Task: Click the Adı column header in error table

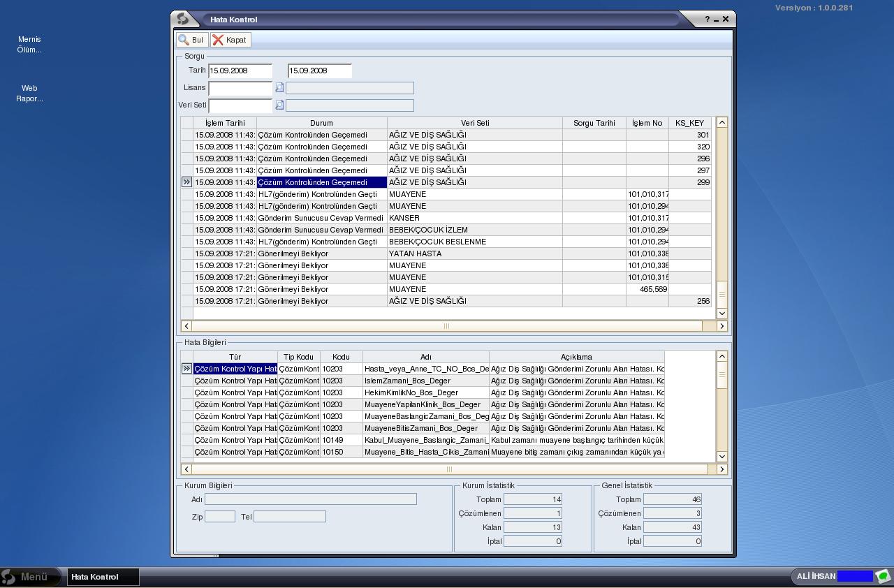Action: pos(426,357)
